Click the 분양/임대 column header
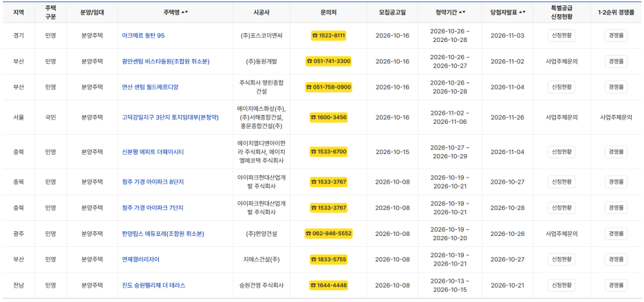Viewport: 644px width, 302px height. (92, 12)
